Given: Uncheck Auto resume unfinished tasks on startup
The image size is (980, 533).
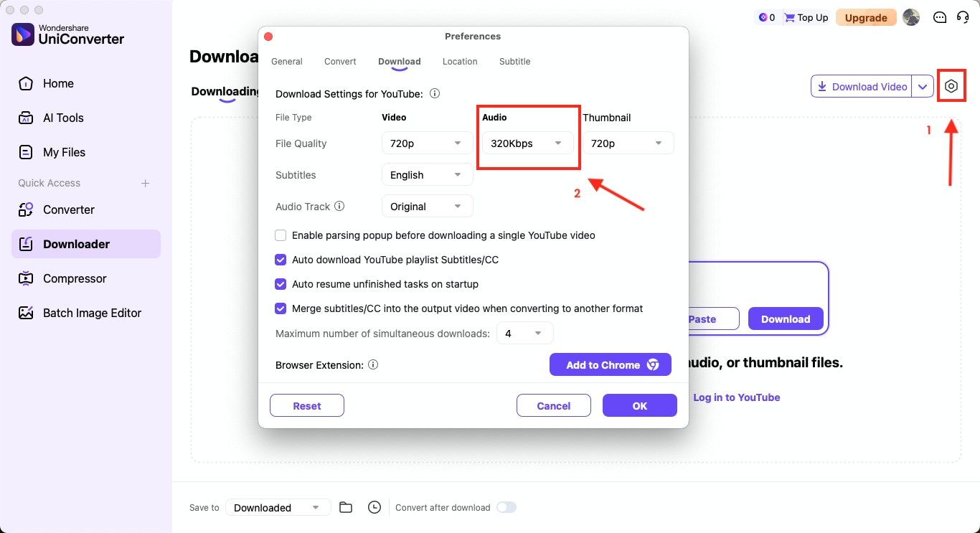Looking at the screenshot, I should [x=281, y=284].
